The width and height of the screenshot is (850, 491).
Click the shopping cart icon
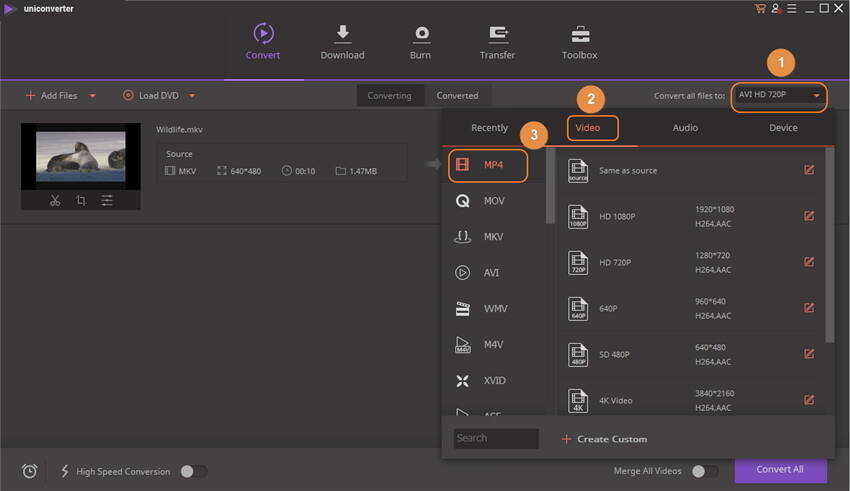[x=760, y=9]
